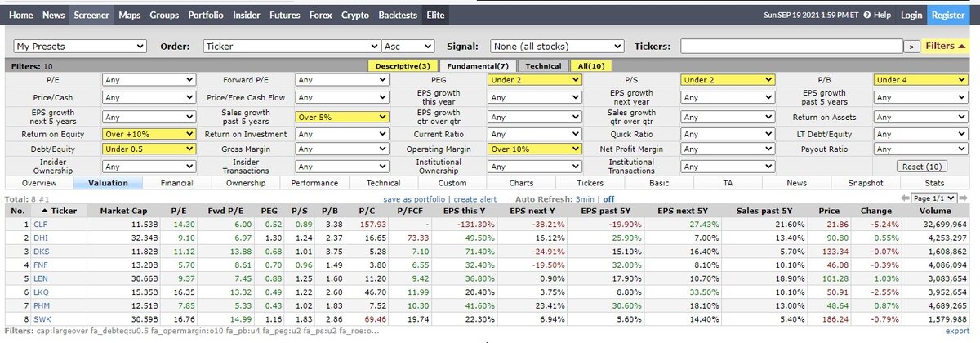Click the Reset (10) button
This screenshot has width=980, height=343.
(923, 167)
